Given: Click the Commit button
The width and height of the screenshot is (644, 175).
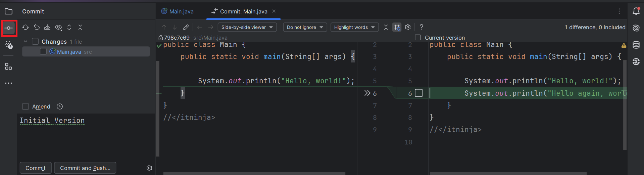Looking at the screenshot, I should click(x=36, y=168).
